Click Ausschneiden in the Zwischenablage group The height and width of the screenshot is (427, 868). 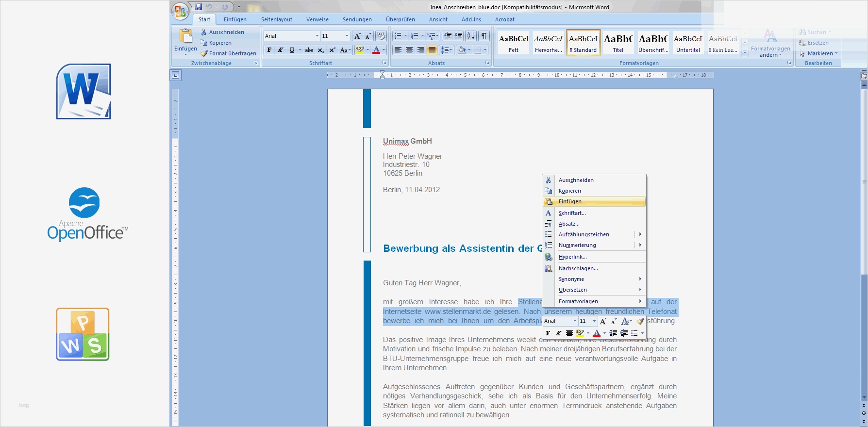pyautogui.click(x=226, y=32)
